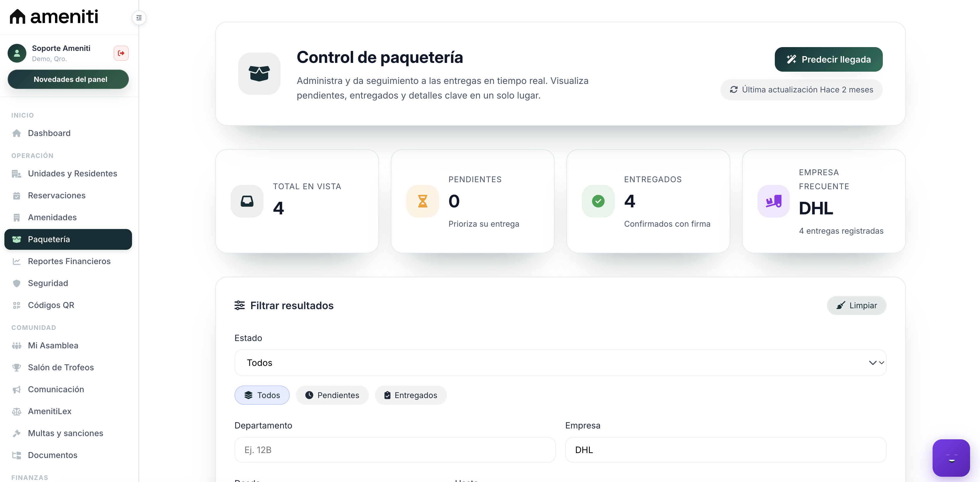
Task: Open Comunicación section
Action: pyautogui.click(x=68, y=390)
